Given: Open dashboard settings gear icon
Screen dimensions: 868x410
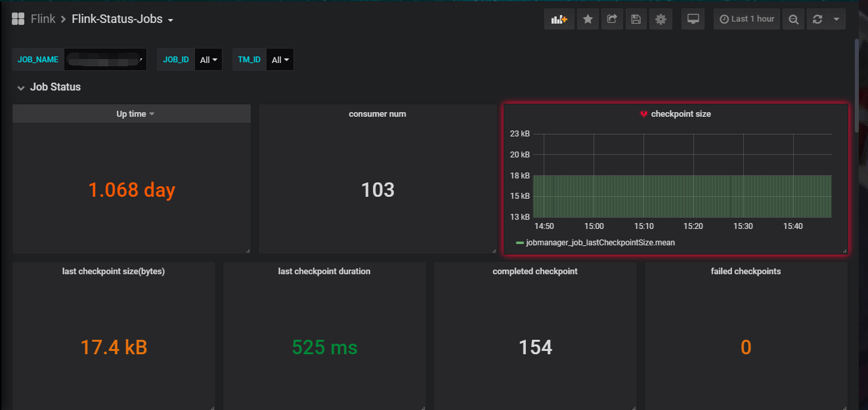Looking at the screenshot, I should [x=661, y=19].
